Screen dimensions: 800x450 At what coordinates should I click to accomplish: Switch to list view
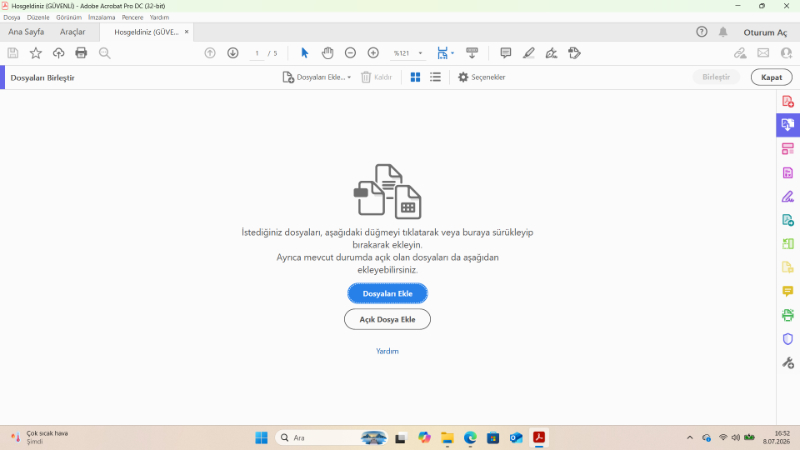tap(435, 77)
